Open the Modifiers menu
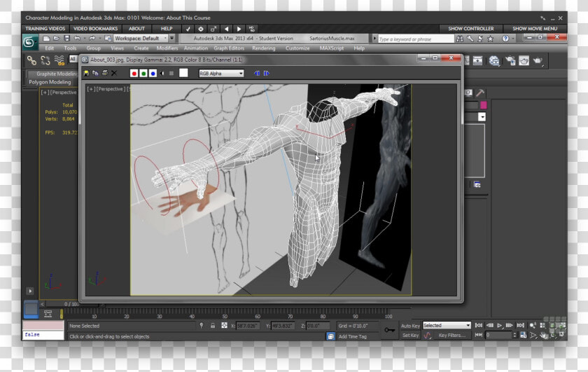Viewport: 588px width, 372px height. click(x=167, y=48)
